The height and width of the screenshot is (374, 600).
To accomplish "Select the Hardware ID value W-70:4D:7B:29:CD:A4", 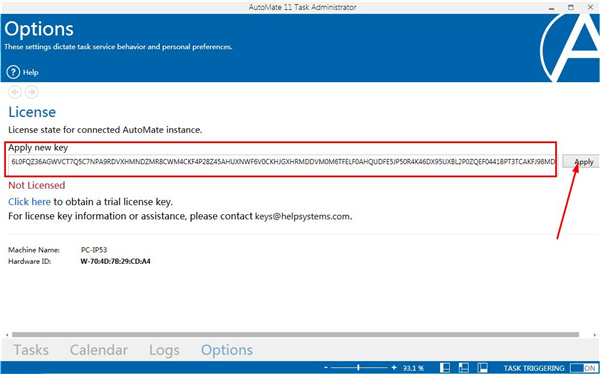I will 115,262.
